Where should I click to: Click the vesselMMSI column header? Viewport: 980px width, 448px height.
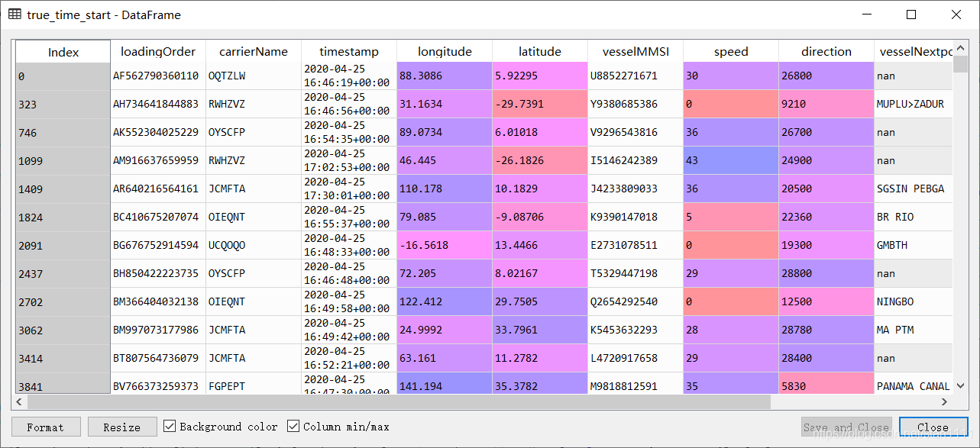[x=636, y=51]
